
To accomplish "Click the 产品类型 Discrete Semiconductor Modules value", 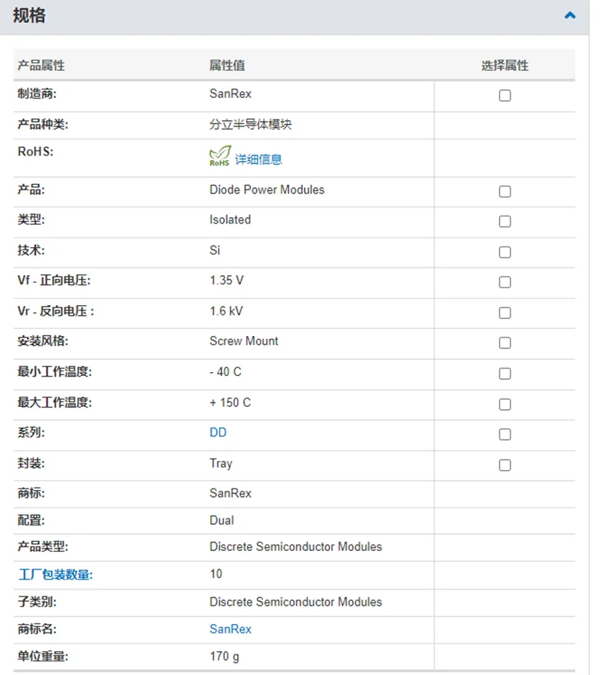I will [296, 547].
